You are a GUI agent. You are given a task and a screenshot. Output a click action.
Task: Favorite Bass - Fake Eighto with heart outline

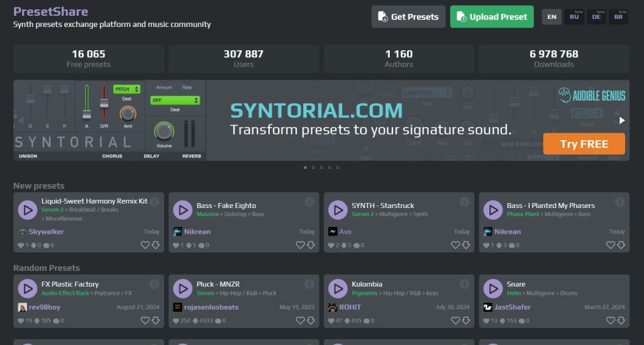click(300, 245)
